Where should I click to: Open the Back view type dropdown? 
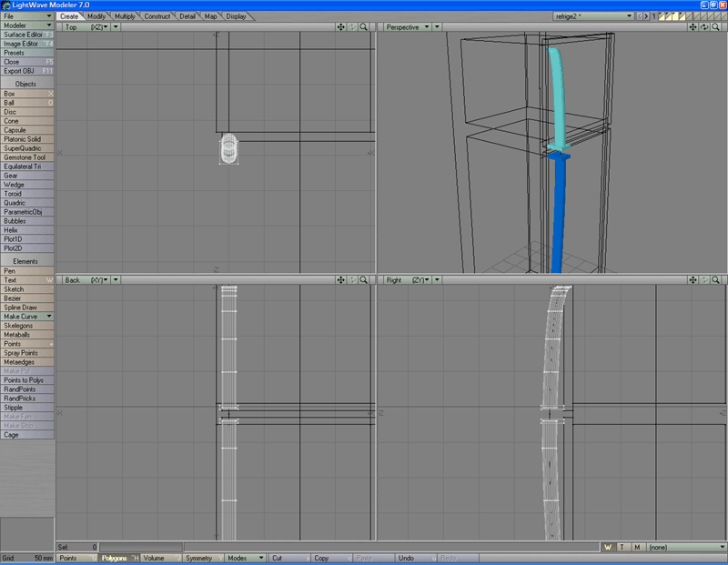pyautogui.click(x=86, y=280)
